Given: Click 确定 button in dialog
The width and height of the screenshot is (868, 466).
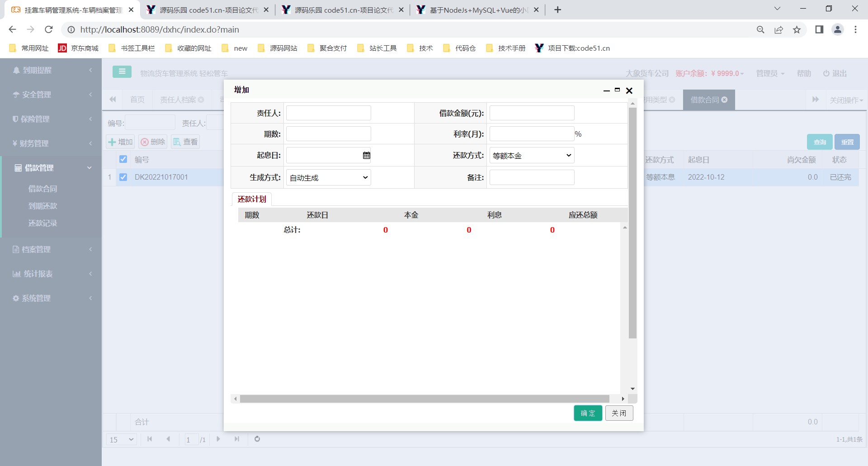Looking at the screenshot, I should coord(588,413).
